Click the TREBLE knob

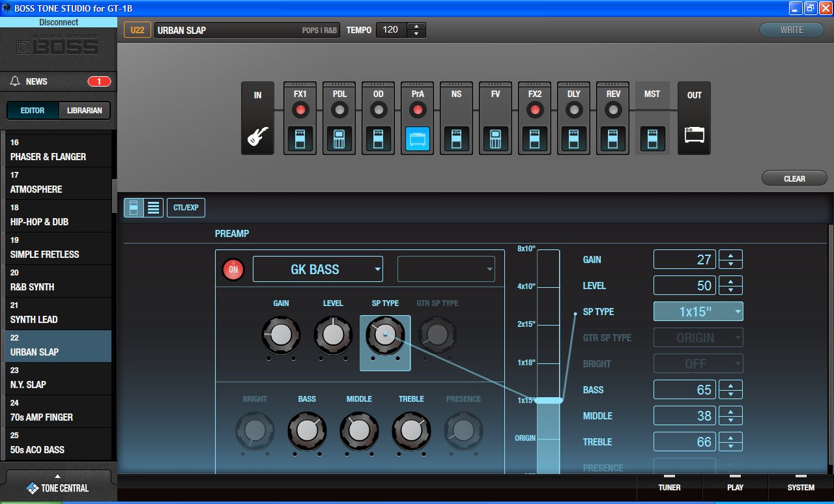411,430
